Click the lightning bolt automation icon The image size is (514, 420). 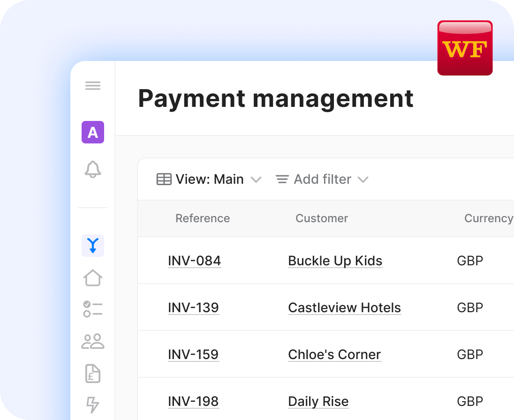93,405
